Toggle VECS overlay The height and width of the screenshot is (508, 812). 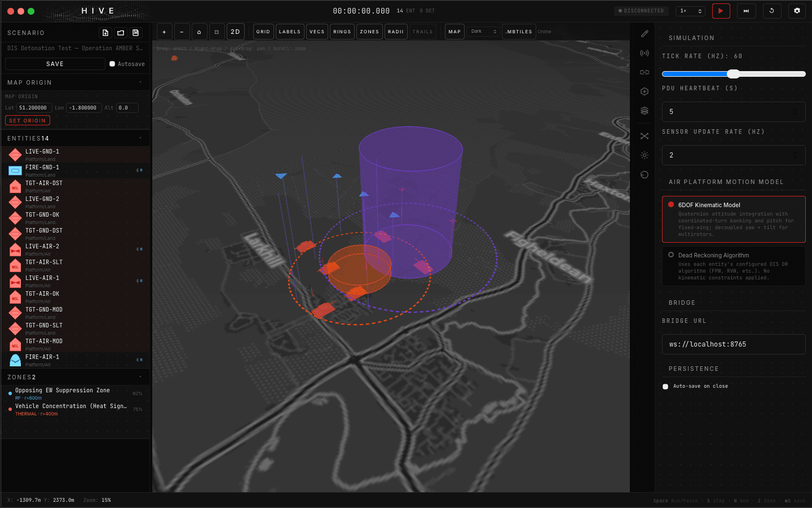tap(317, 32)
